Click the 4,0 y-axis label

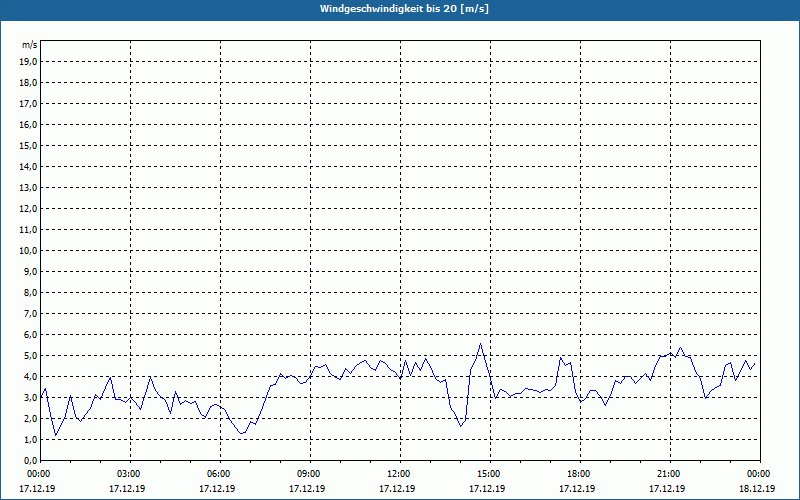coord(31,377)
